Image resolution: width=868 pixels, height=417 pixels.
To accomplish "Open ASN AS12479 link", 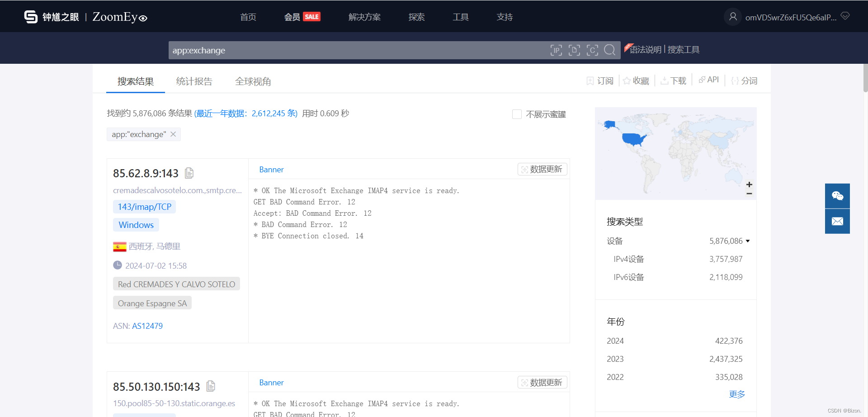I will (x=147, y=326).
